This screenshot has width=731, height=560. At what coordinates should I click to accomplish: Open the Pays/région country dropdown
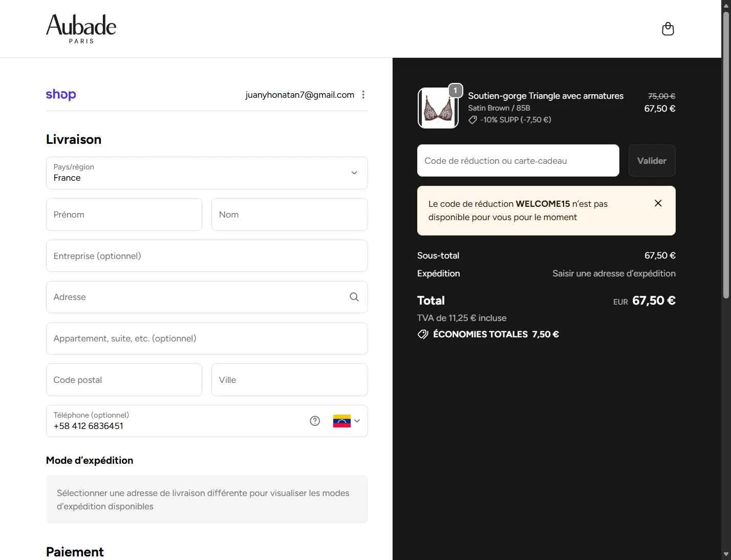click(207, 173)
